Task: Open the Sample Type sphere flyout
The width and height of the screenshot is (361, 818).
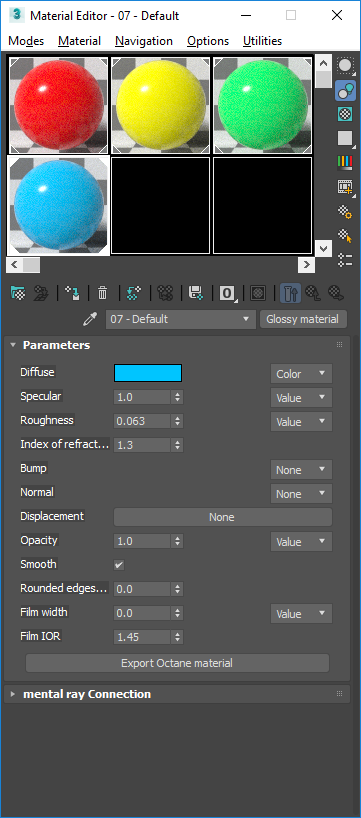Action: pos(345,66)
